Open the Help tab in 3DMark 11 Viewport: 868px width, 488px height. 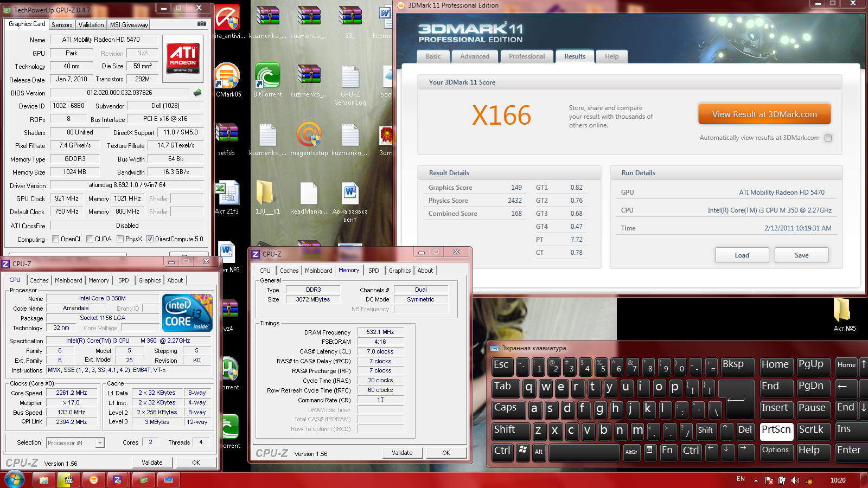pyautogui.click(x=612, y=56)
